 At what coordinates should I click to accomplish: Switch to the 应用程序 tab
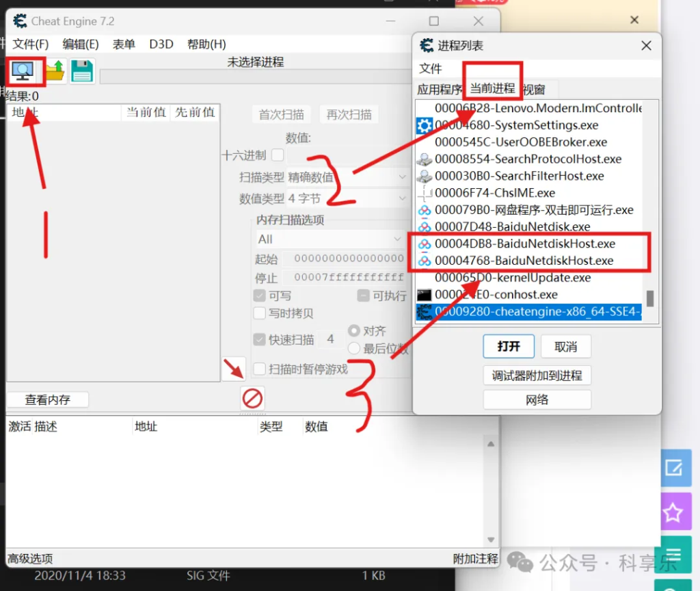click(x=440, y=90)
